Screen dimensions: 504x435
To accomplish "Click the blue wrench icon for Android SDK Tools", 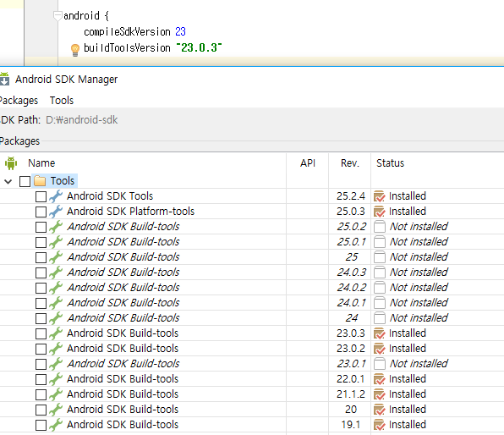I will point(56,196).
